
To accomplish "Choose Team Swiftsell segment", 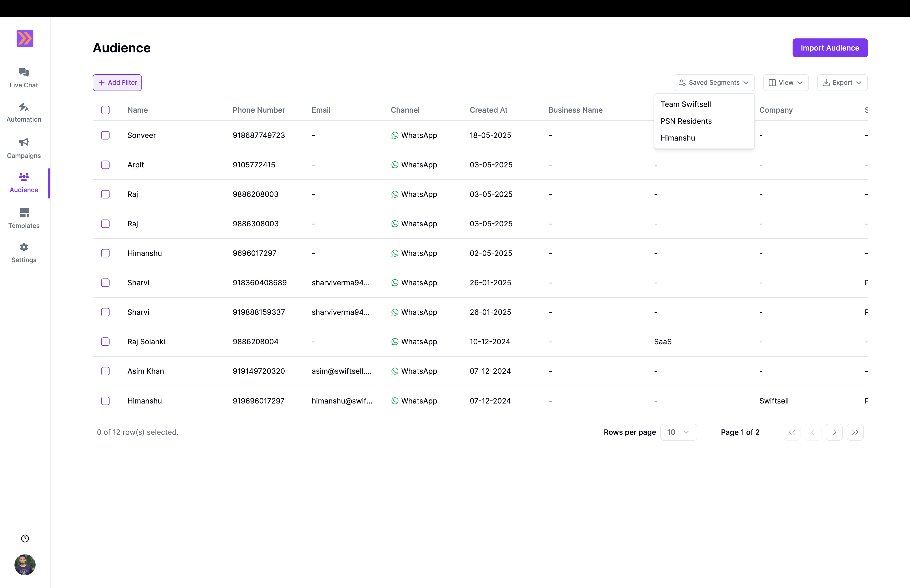I will pos(685,104).
